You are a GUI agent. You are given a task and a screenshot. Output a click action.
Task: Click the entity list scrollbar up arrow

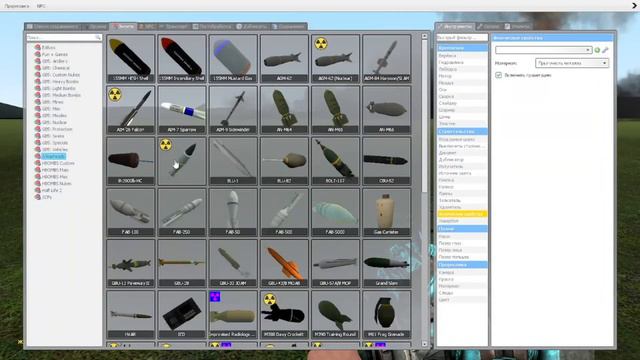(x=424, y=36)
